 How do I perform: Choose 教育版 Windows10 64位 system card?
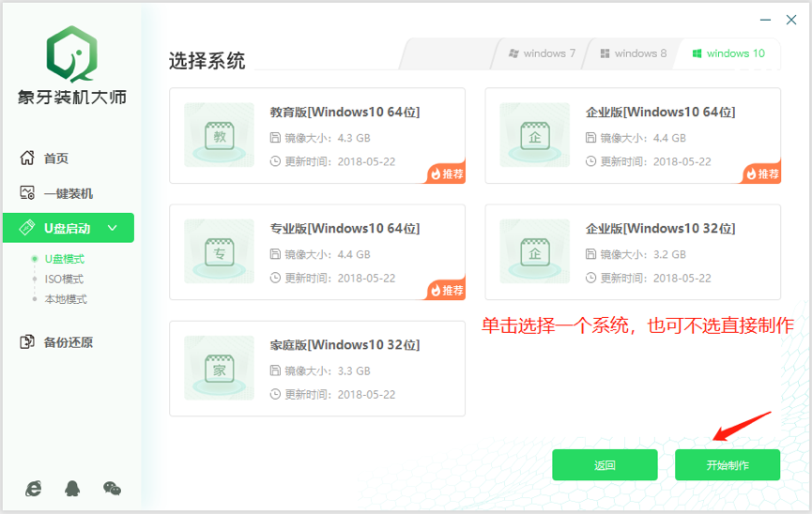(317, 135)
